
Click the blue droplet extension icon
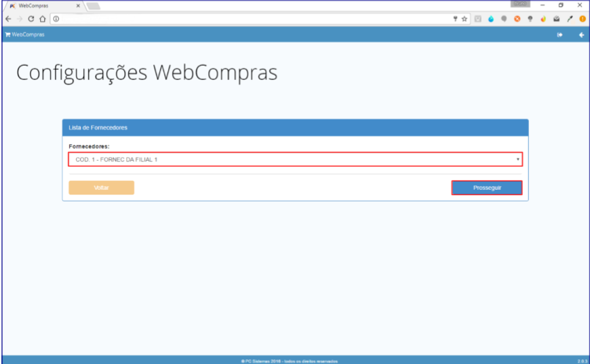[x=491, y=19]
